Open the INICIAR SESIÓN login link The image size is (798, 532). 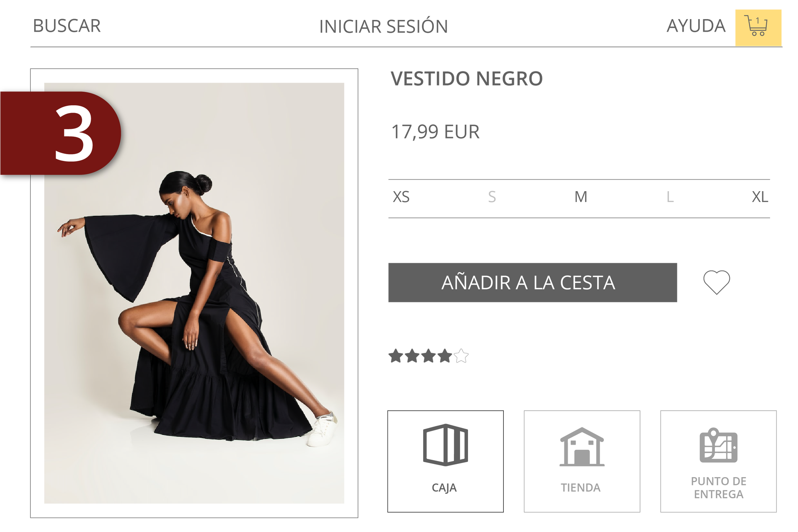pyautogui.click(x=383, y=26)
